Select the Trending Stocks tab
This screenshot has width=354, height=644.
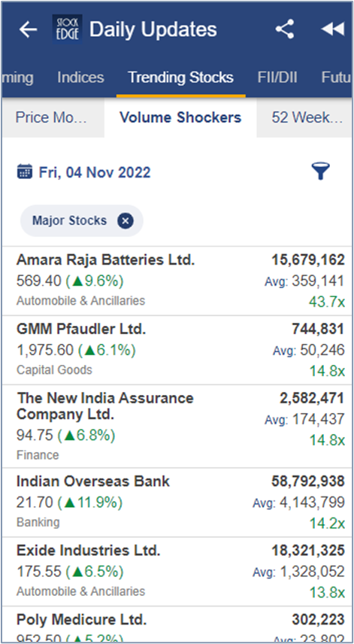(181, 77)
